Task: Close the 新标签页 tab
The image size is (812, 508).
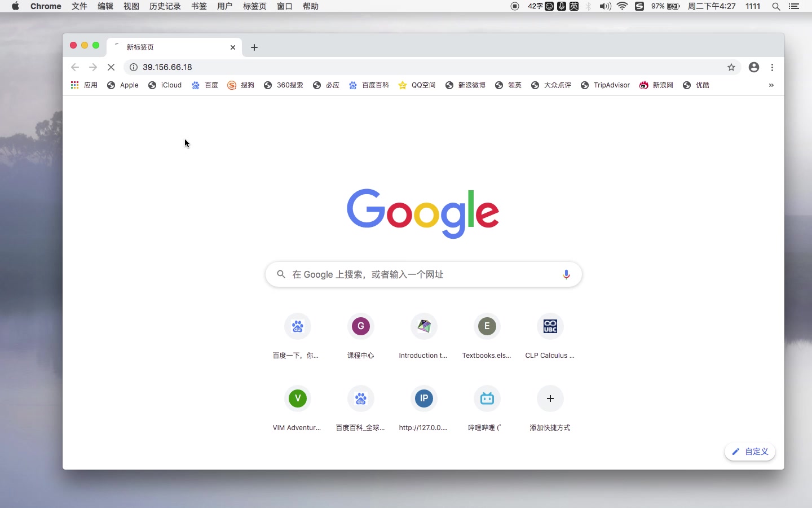Action: coord(233,47)
